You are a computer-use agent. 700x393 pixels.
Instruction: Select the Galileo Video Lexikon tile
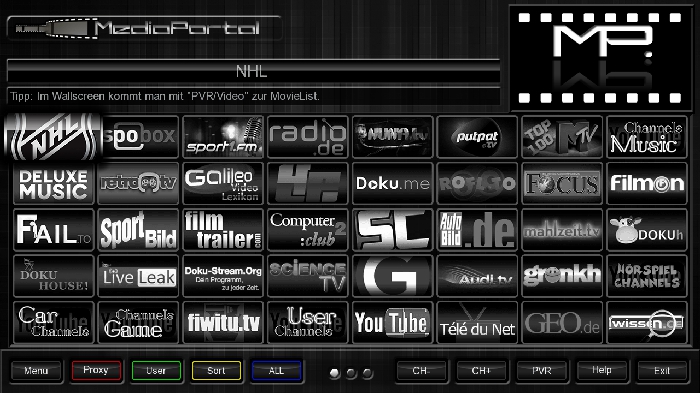click(x=223, y=183)
